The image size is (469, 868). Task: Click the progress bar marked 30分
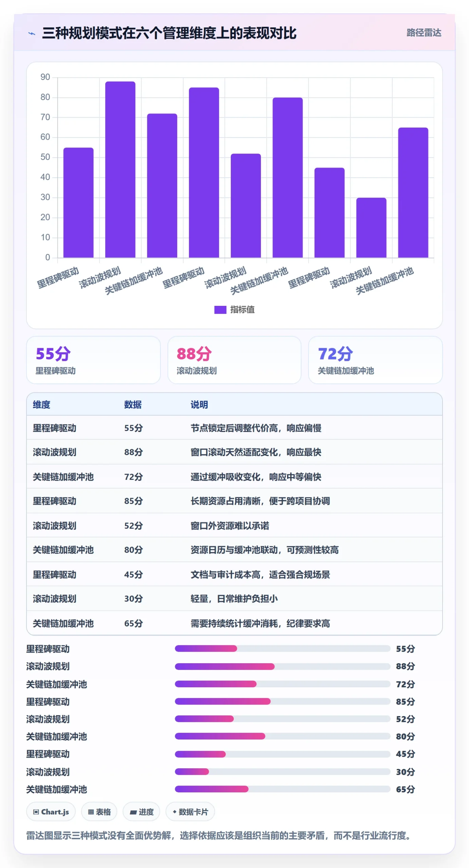click(x=282, y=772)
